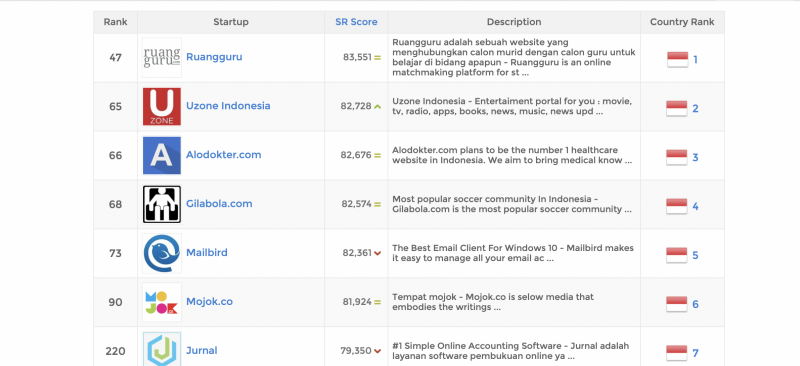Open the Ruangguru logo thumbnail
The height and width of the screenshot is (366, 800).
(162, 57)
